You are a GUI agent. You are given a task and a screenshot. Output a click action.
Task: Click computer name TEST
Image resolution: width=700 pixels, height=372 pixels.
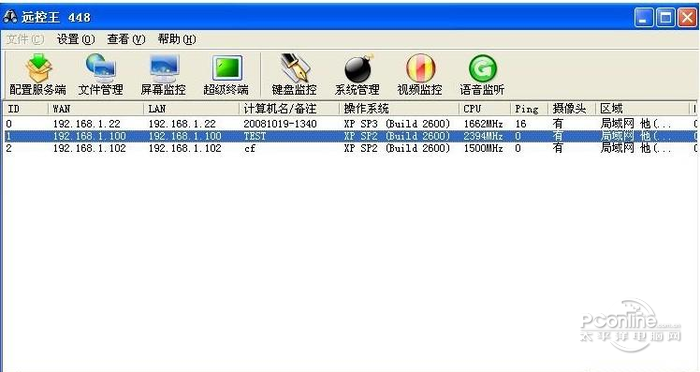pos(254,136)
